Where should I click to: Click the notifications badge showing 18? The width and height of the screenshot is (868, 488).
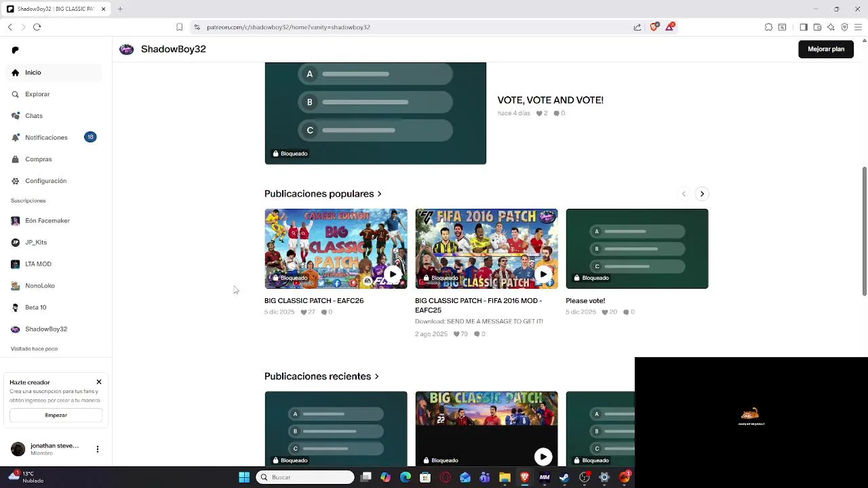90,137
